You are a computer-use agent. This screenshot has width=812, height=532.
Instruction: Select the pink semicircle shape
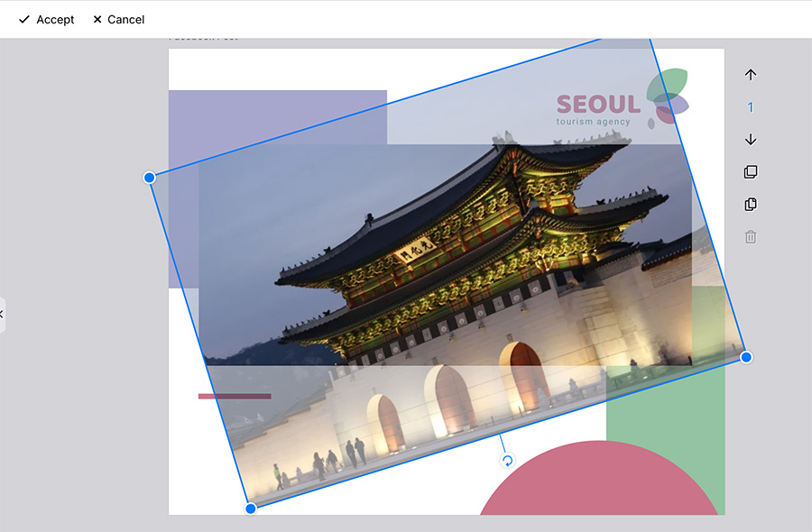click(599, 479)
